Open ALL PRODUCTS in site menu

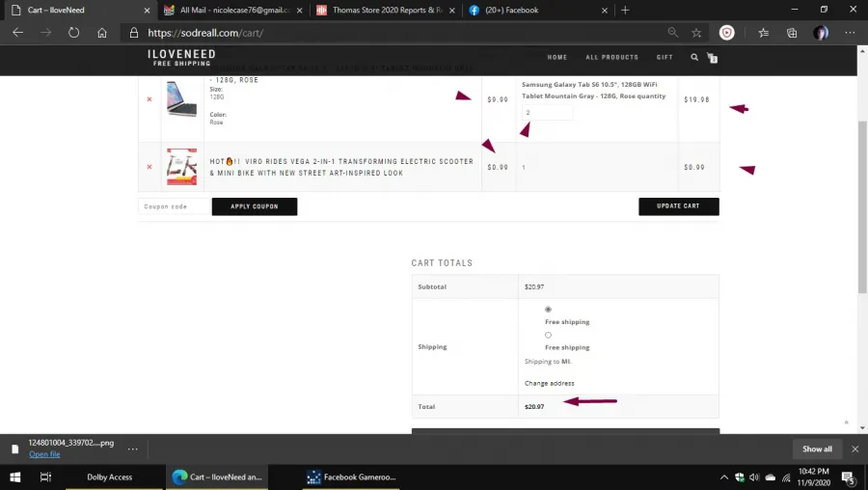pyautogui.click(x=611, y=57)
